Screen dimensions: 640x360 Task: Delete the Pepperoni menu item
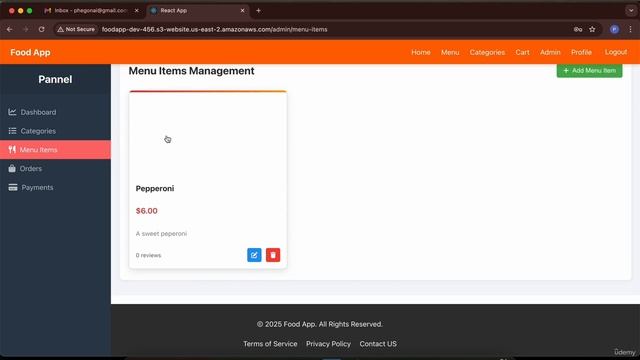pos(273,255)
